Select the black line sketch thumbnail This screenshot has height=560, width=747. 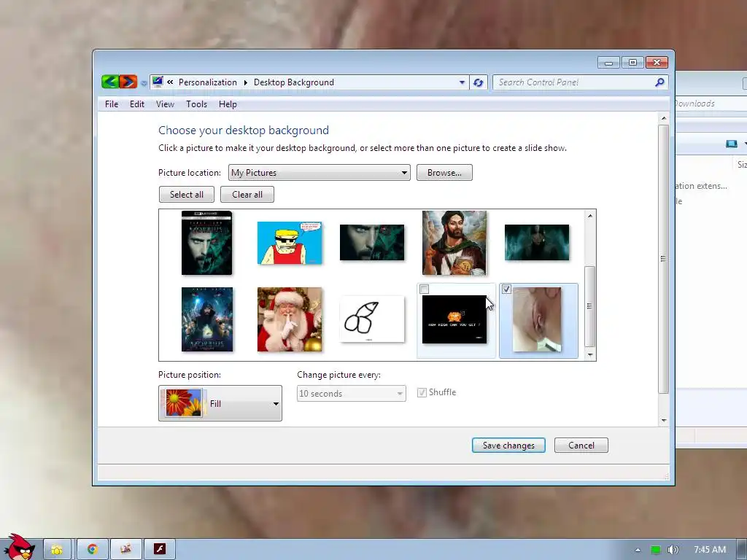[x=372, y=319]
